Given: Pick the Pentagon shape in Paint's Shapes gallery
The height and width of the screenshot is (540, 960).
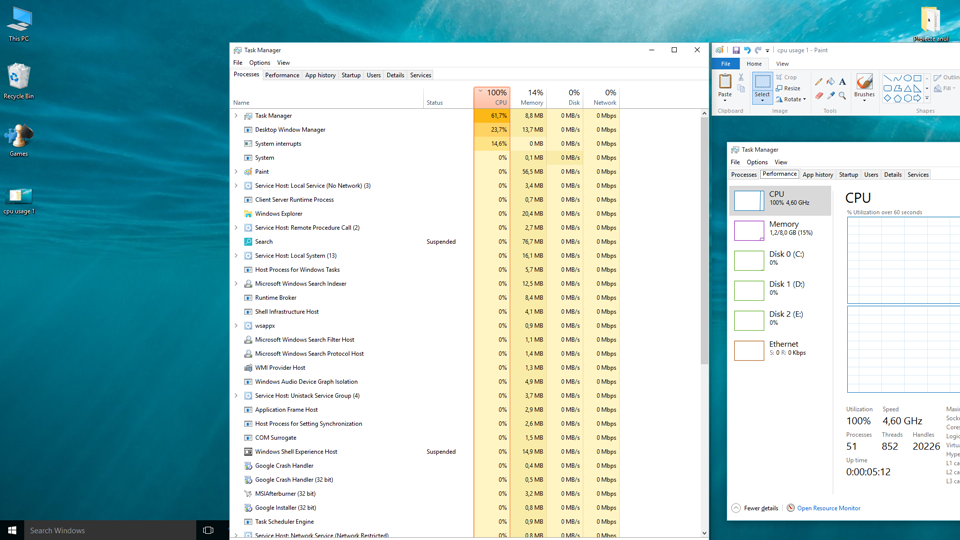Looking at the screenshot, I should tap(898, 98).
